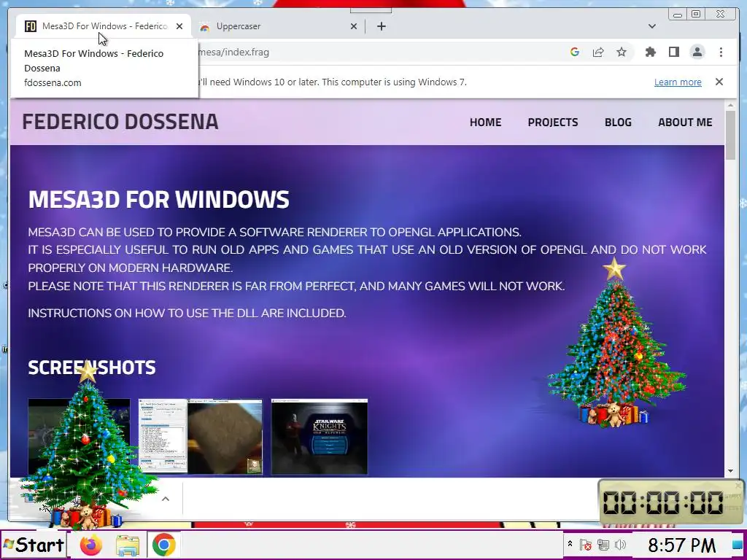
Task: Click the Mesa3D For Windows heading
Action: click(x=158, y=199)
